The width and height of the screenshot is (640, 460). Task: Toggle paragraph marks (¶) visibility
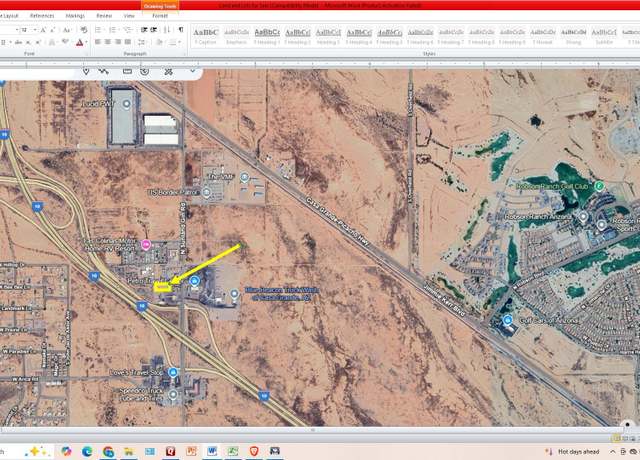[x=180, y=30]
